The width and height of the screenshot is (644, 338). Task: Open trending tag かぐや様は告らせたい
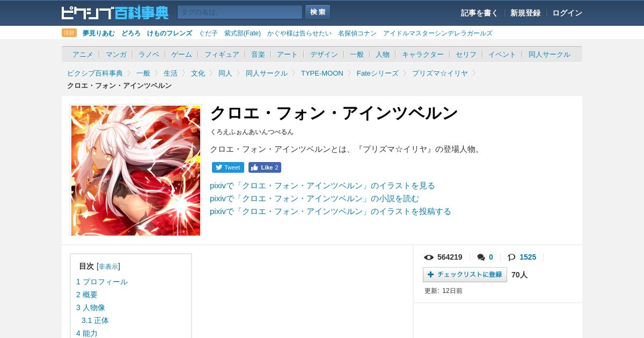(299, 33)
